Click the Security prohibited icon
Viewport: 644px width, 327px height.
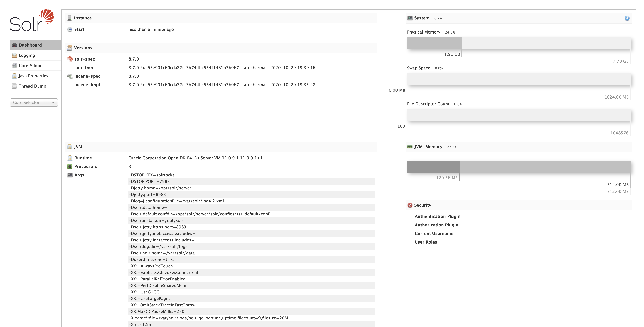[x=410, y=205]
